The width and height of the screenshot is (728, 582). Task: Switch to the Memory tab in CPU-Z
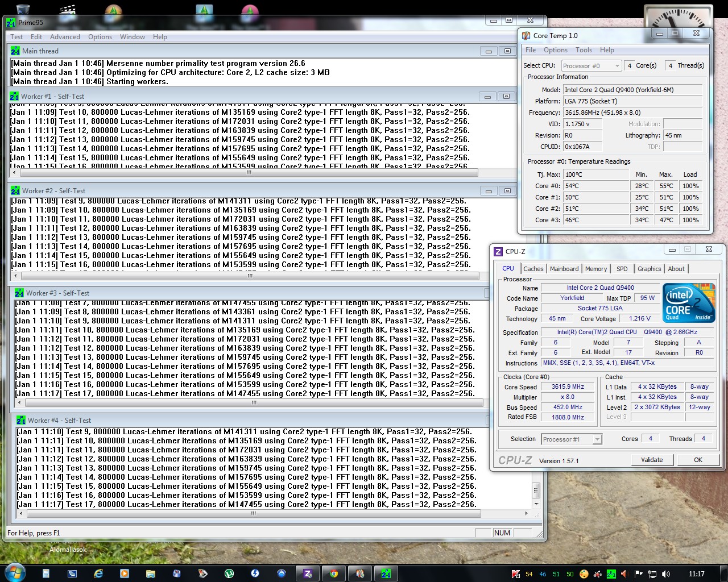[x=596, y=269]
